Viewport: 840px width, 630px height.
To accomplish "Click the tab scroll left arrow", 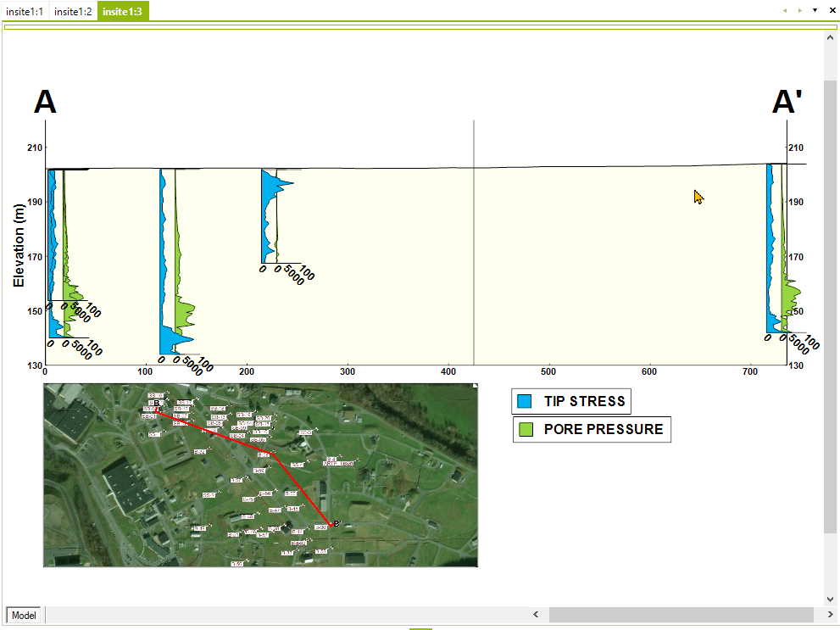I will coord(785,10).
